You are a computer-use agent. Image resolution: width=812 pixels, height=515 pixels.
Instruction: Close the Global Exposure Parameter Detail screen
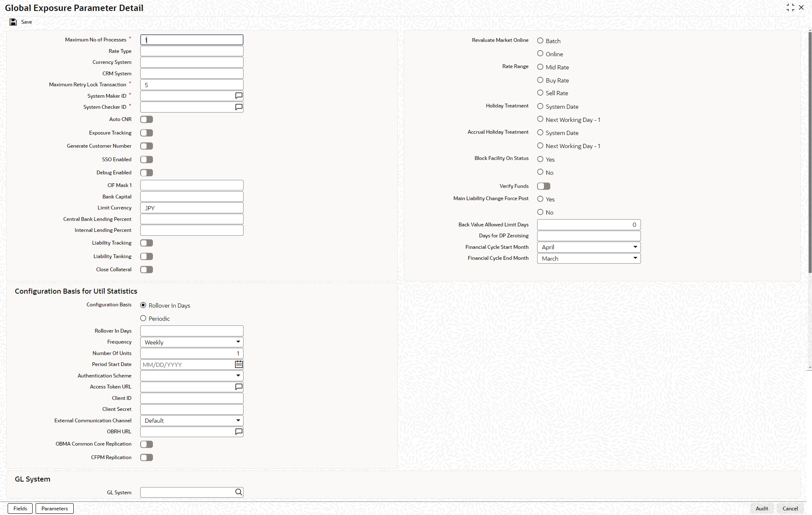click(x=801, y=8)
